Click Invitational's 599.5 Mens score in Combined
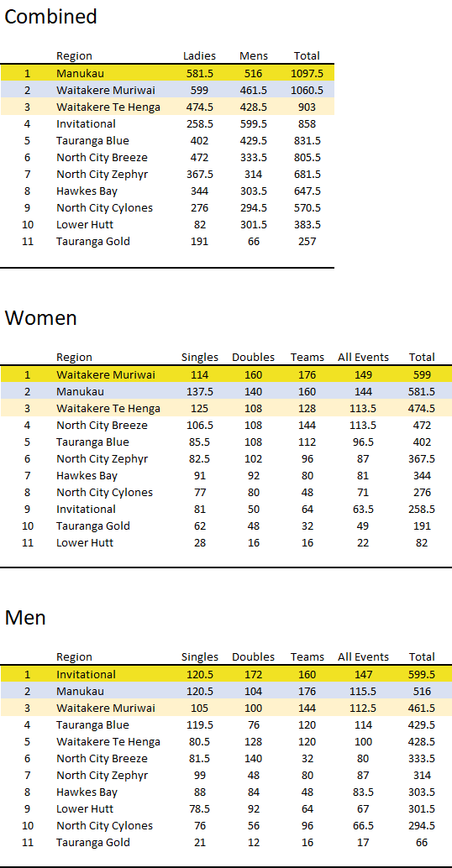 pos(254,124)
